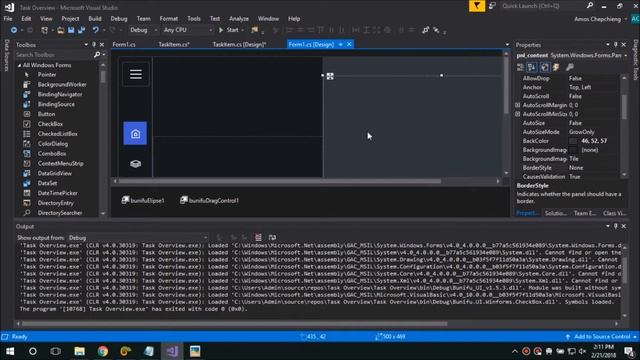Image resolution: width=640 pixels, height=360 pixels.
Task: Pin the Toolbox panel with auto-hide pin
Action: pyautogui.click(x=94, y=45)
